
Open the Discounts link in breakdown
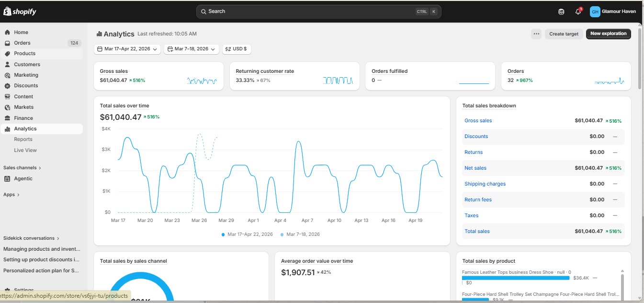click(476, 137)
